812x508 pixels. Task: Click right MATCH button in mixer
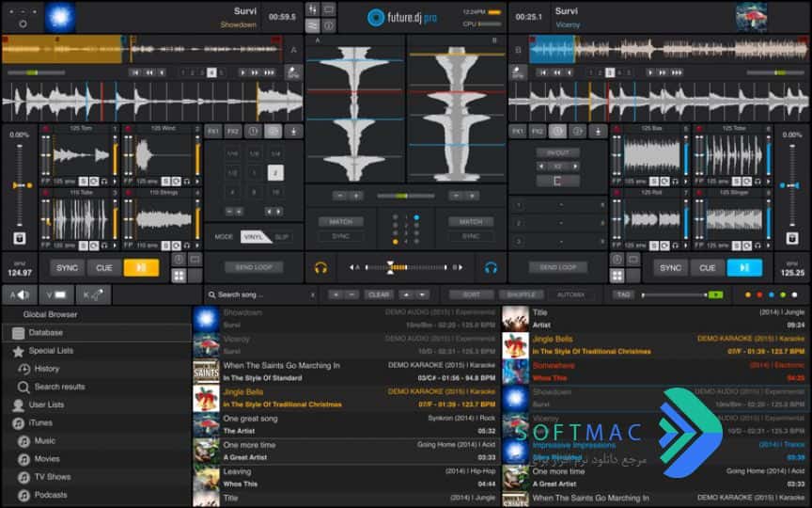(471, 222)
